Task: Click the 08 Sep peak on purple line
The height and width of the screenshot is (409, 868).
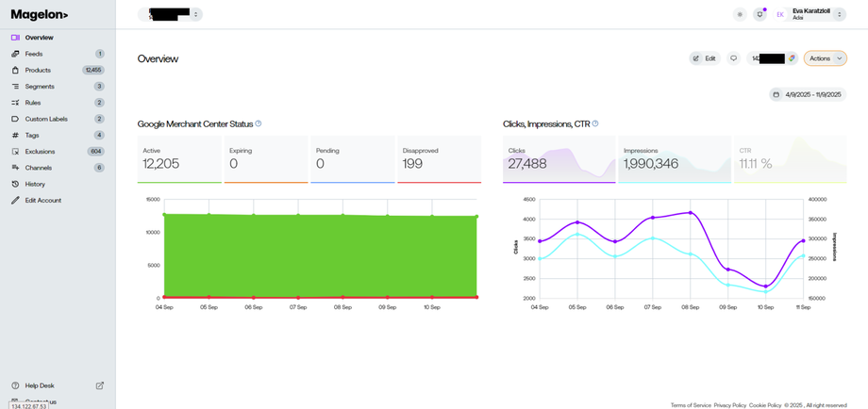Action: coord(692,213)
